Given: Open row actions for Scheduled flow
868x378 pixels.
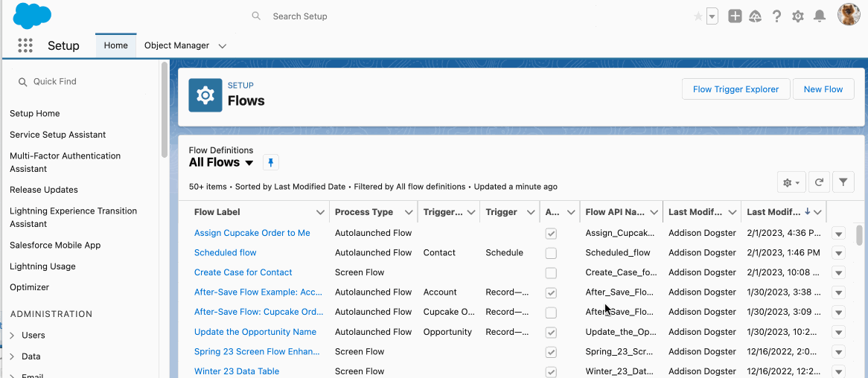Looking at the screenshot, I should [839, 253].
